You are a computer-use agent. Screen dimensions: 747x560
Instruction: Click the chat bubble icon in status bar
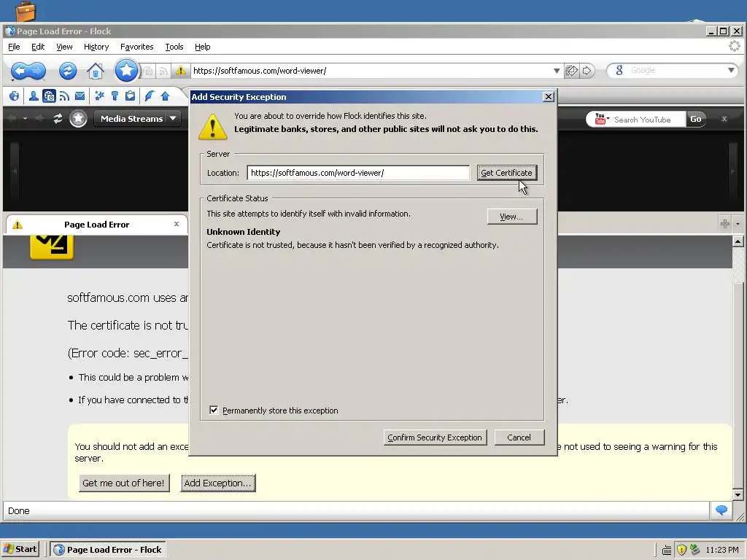click(x=721, y=510)
